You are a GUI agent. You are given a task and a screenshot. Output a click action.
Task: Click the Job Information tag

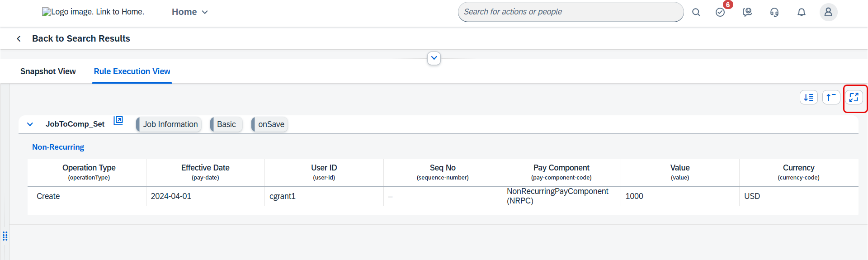[x=169, y=124]
